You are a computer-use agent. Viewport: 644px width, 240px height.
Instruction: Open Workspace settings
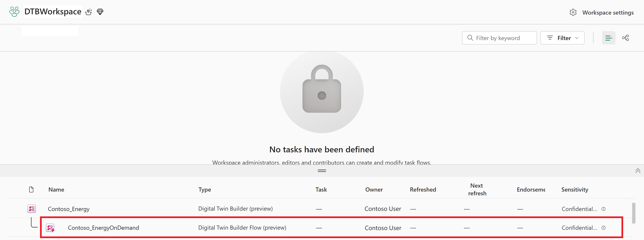[x=608, y=12]
